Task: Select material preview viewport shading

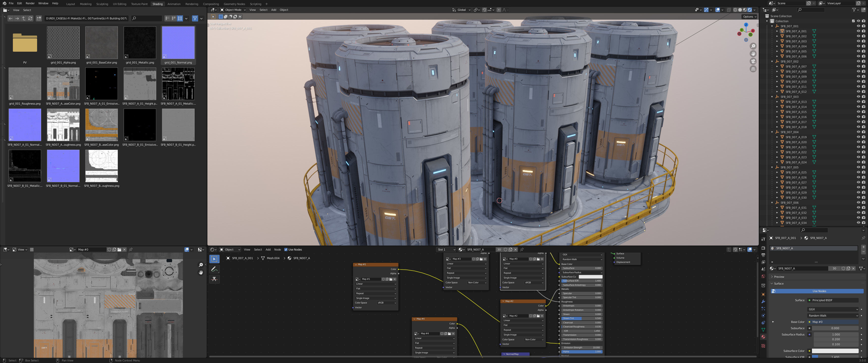Action: pyautogui.click(x=745, y=10)
